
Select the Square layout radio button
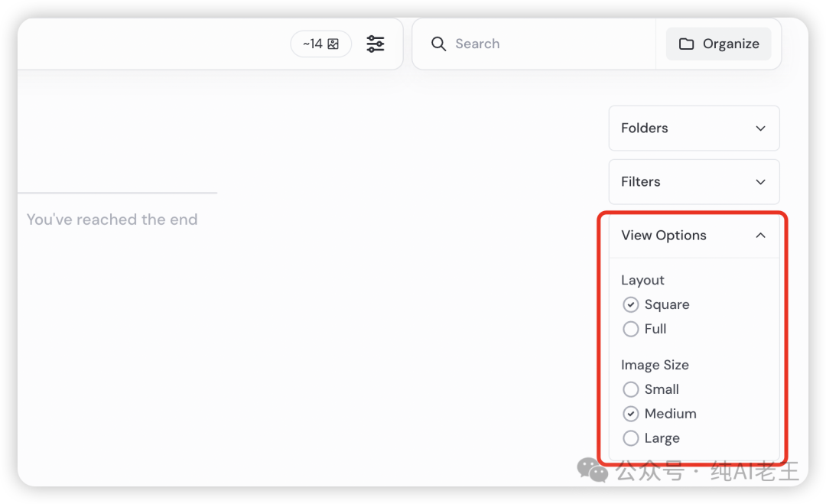(x=631, y=305)
